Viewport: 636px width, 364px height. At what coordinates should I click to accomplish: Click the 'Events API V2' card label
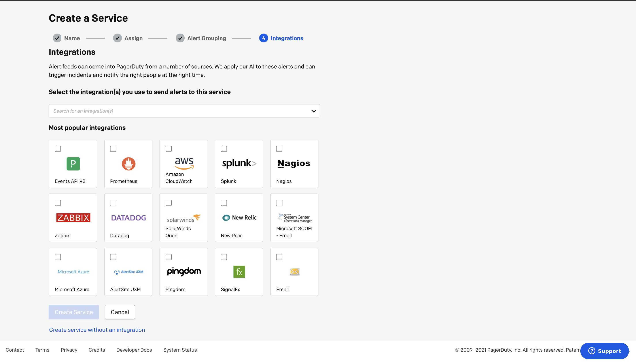coord(70,181)
